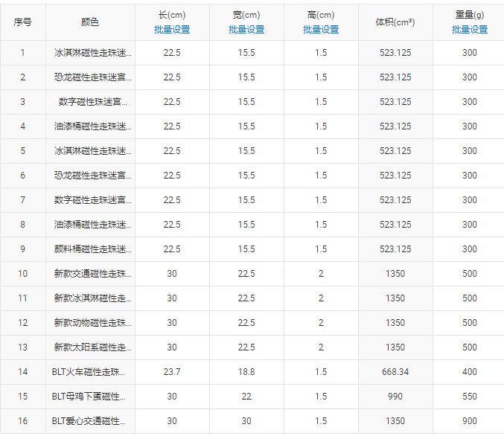This screenshot has height=436, width=504.
Task: Select color name in row 10 新款交通磁性走珠
Action: [92, 274]
